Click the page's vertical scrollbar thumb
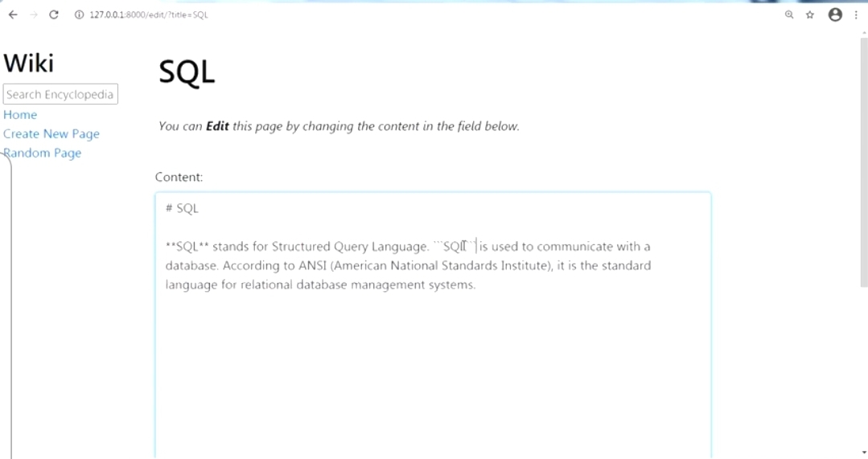Image resolution: width=868 pixels, height=459 pixels. pos(864,161)
